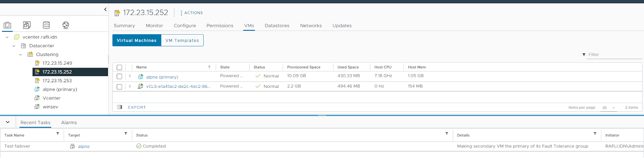Collapse the Clustering tree node
This screenshot has width=644, height=158.
click(21, 54)
